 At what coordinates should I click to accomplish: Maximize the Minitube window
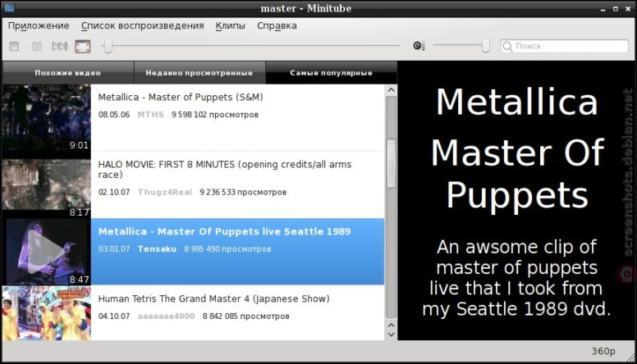tap(616, 9)
